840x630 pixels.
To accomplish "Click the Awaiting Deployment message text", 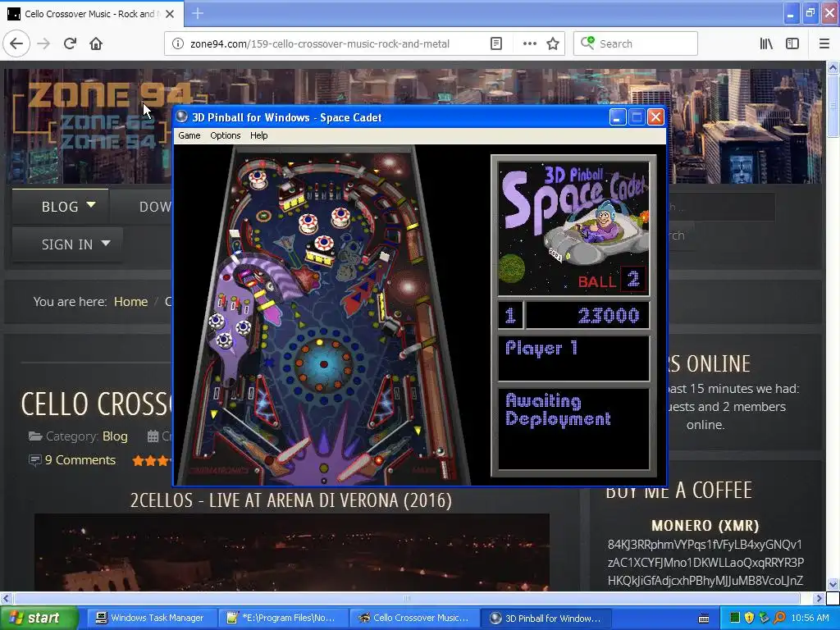I will coord(558,410).
